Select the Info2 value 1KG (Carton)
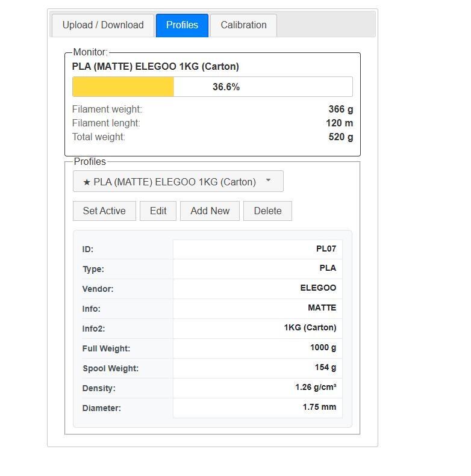Screen dimensions: 471x476 [310, 327]
